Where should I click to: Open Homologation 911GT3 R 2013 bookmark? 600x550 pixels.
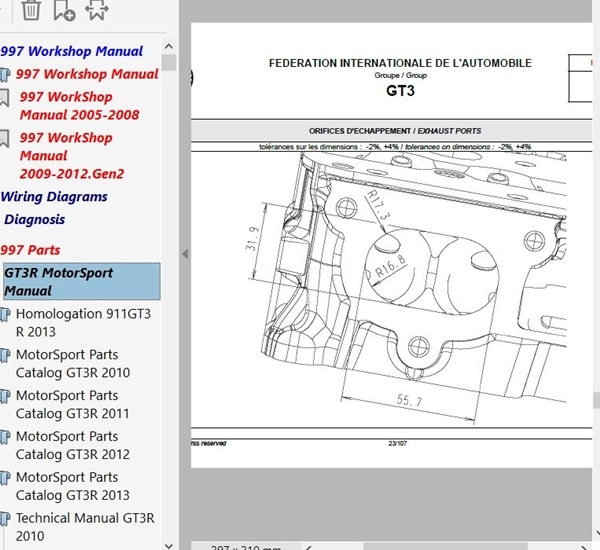83,323
